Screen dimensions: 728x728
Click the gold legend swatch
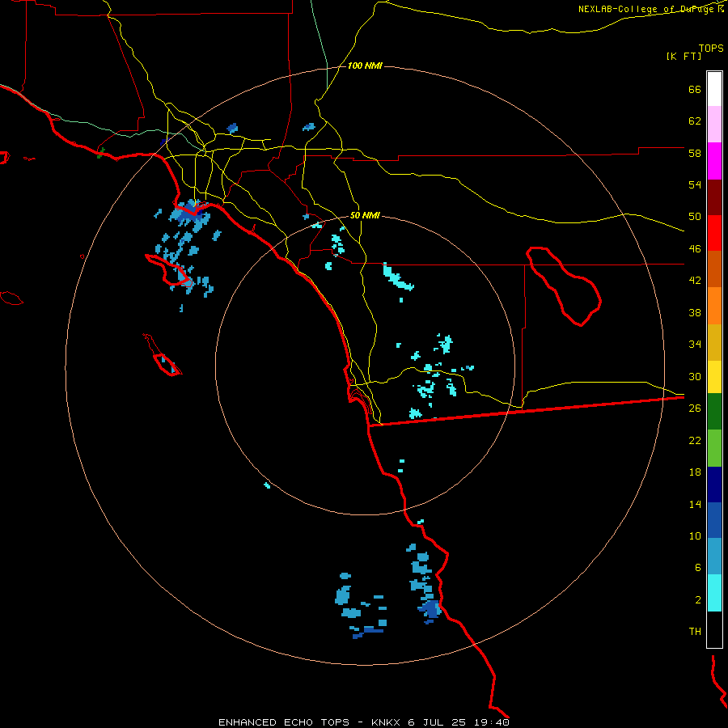714,342
